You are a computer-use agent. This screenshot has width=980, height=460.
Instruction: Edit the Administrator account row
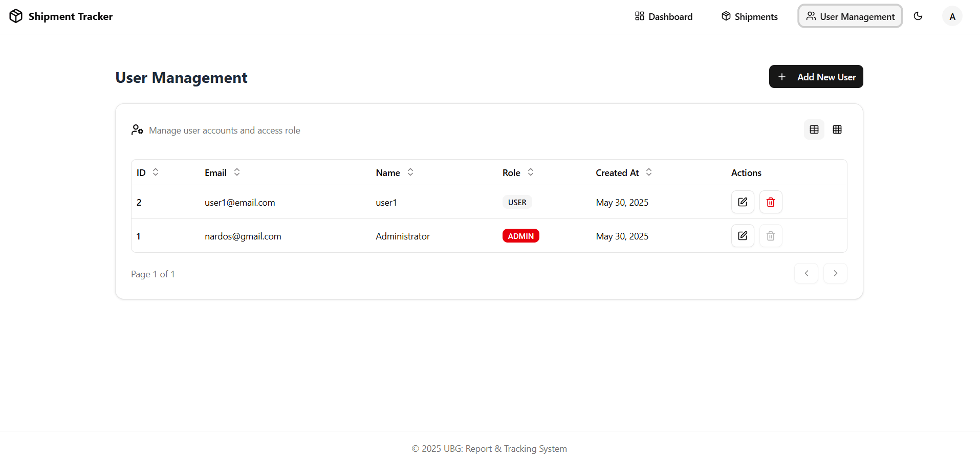point(743,236)
